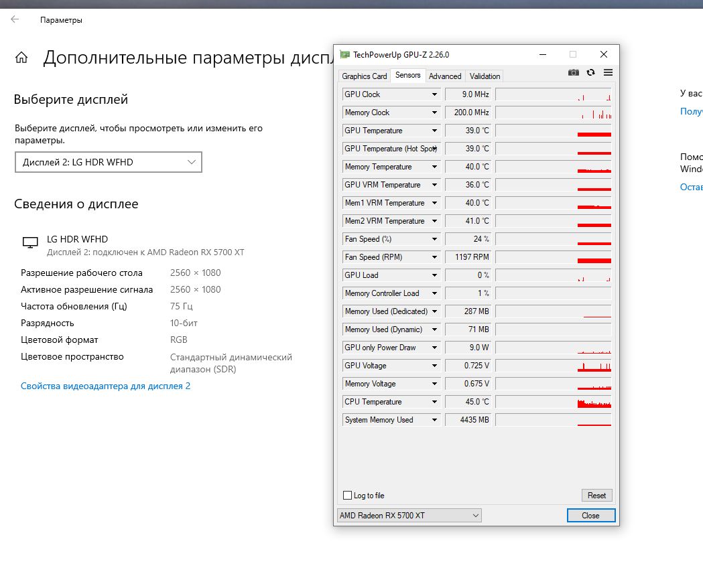
Task: Click the Settings home icon
Action: [21, 58]
